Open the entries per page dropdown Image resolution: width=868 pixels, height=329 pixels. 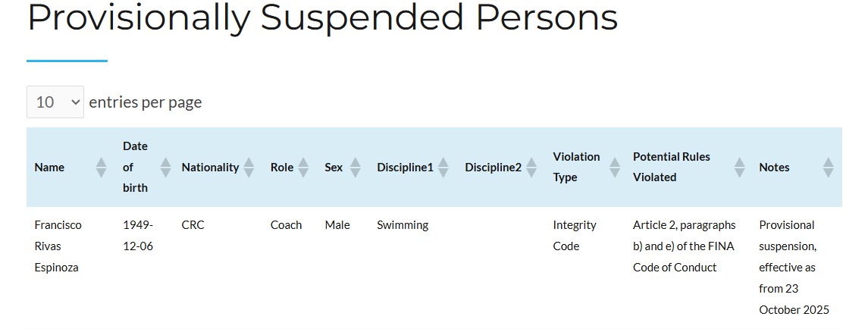pos(55,102)
